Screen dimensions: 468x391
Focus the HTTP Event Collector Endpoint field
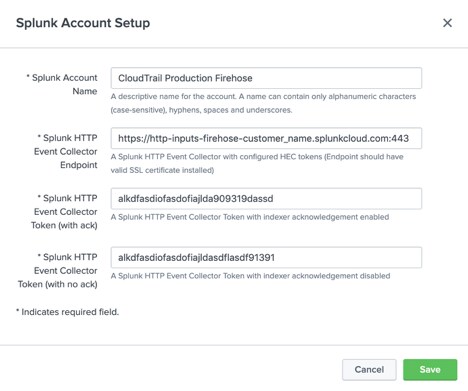266,138
